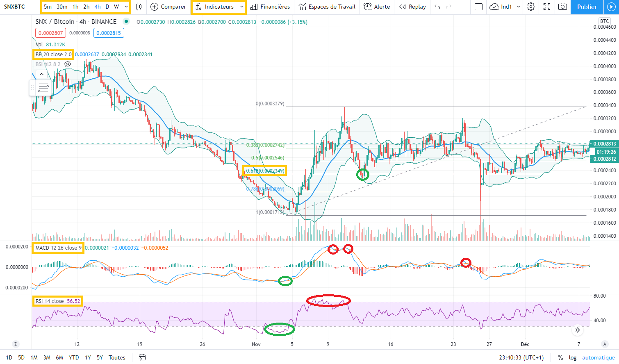Click the 23:40:33 (UTC+1) timezone clock

pyautogui.click(x=521, y=357)
